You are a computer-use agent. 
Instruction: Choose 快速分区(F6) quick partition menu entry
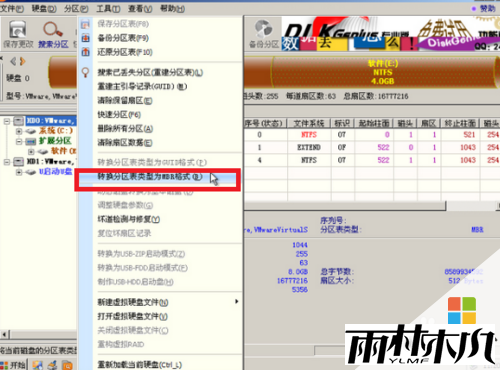119,115
